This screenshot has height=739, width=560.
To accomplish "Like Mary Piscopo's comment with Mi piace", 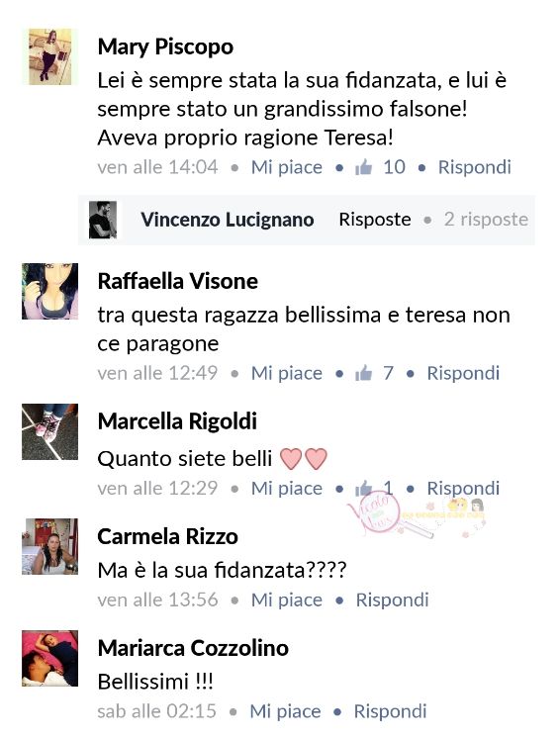I will [x=287, y=167].
